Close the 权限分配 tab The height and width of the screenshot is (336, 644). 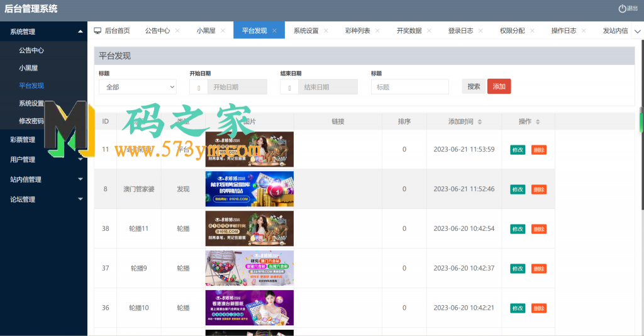[x=532, y=31]
